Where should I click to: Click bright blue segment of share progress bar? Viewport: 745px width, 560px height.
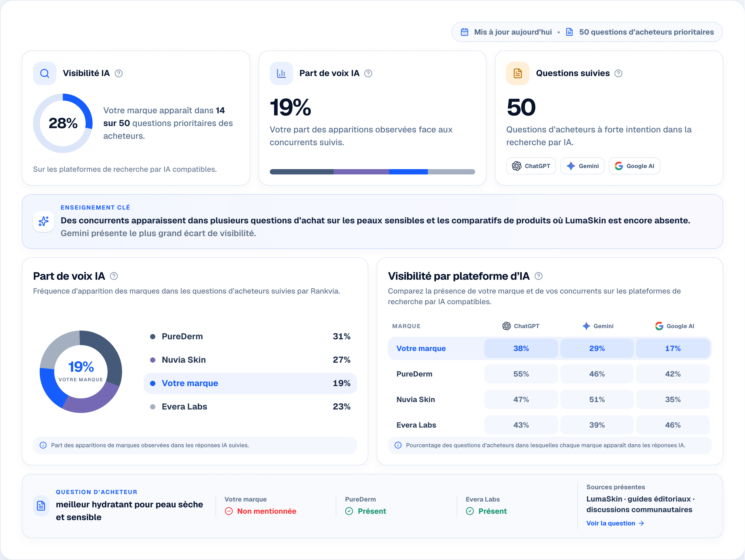tap(408, 172)
